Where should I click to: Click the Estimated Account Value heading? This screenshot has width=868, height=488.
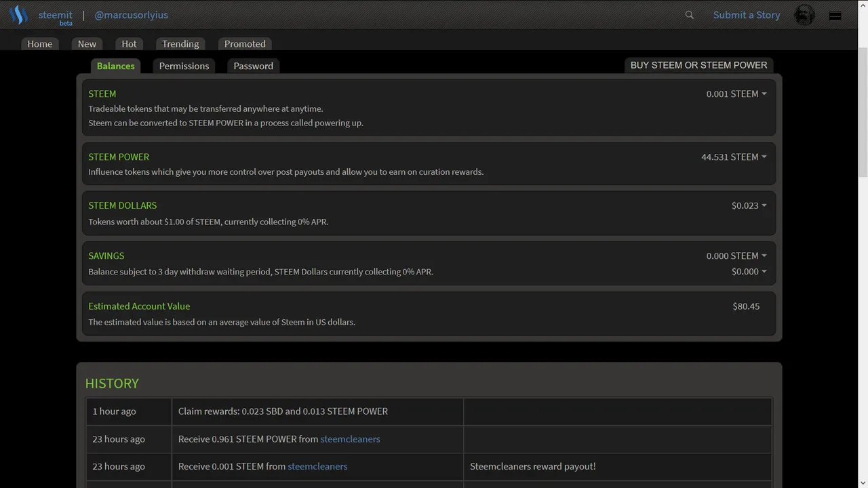tap(139, 306)
